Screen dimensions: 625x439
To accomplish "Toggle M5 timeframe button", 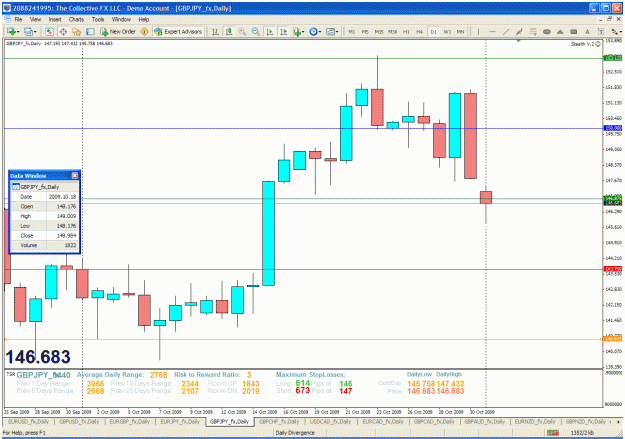I will click(x=365, y=31).
